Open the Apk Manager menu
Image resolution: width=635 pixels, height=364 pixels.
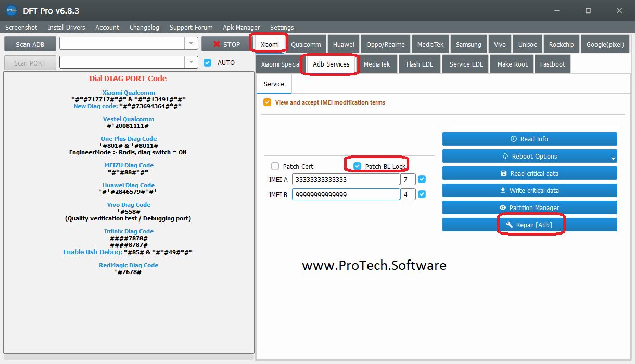point(242,27)
